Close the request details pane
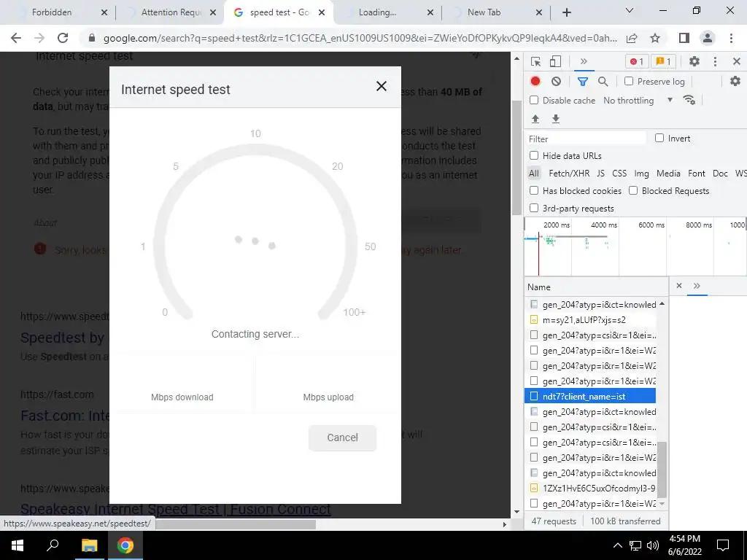Viewport: 747px width, 560px height. click(679, 286)
